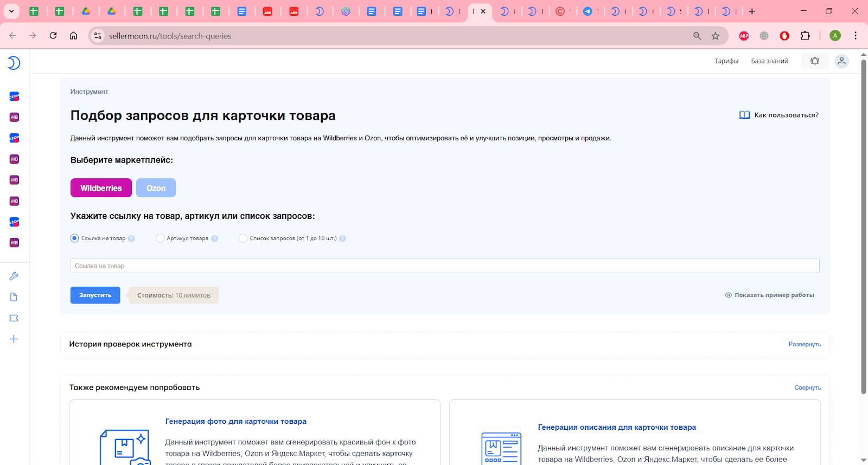Screen dimensions: 868x465
Task: Open База знаний in the top menu
Action: click(x=769, y=61)
